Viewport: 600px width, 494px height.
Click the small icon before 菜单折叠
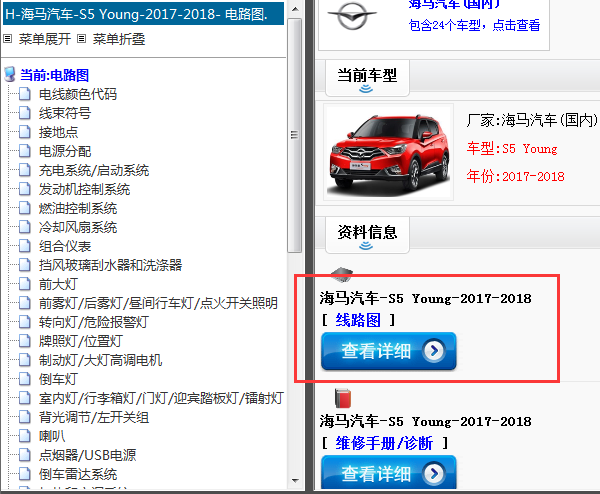82,39
